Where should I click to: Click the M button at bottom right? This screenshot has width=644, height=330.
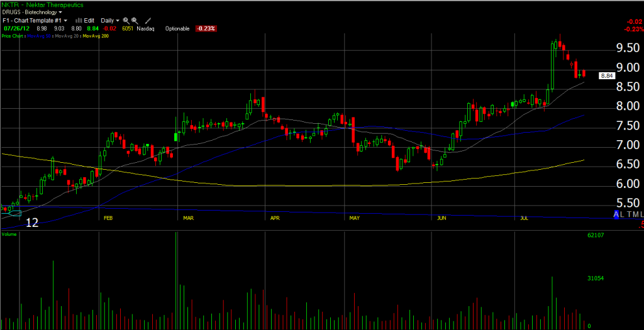point(636,215)
